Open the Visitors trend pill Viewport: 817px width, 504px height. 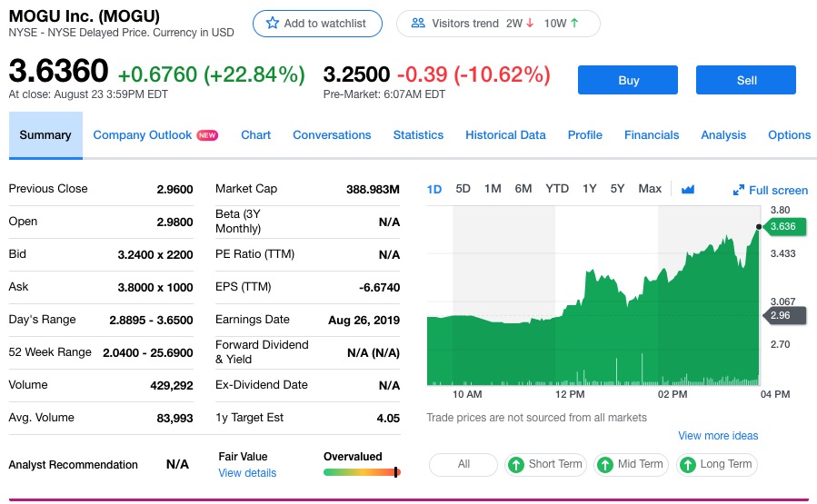point(498,24)
